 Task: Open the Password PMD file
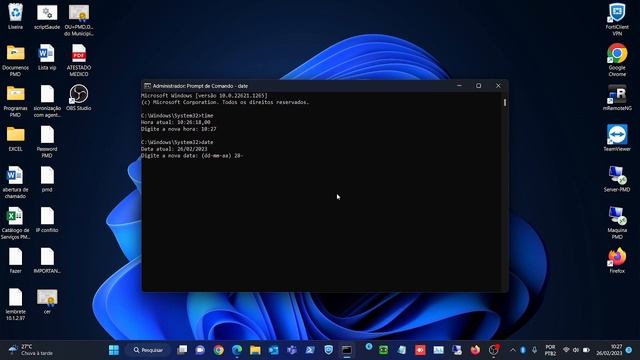pyautogui.click(x=47, y=142)
